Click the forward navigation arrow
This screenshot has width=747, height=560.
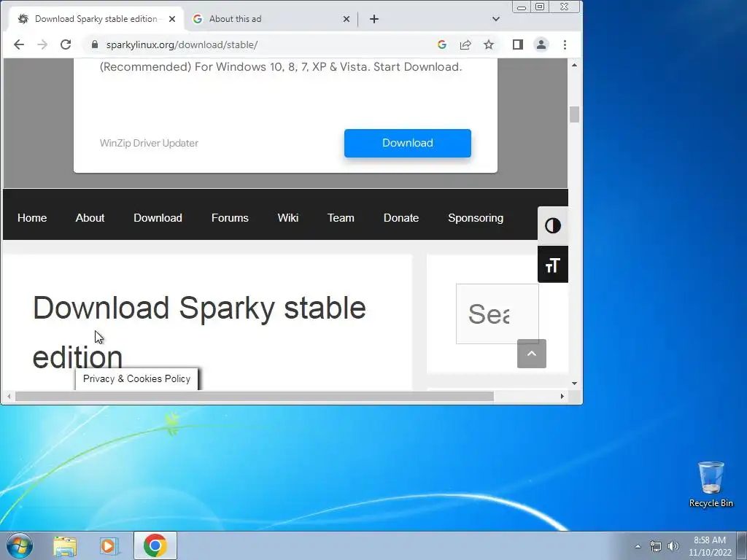click(x=42, y=44)
